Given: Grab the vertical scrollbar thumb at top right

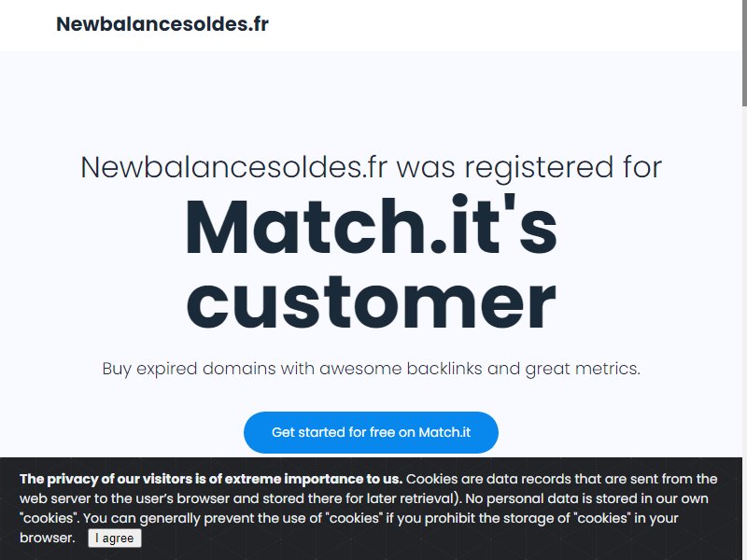Looking at the screenshot, I should pyautogui.click(x=744, y=52).
